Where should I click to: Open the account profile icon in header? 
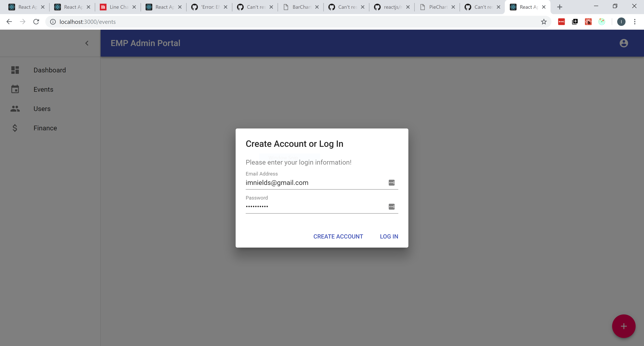(624, 43)
